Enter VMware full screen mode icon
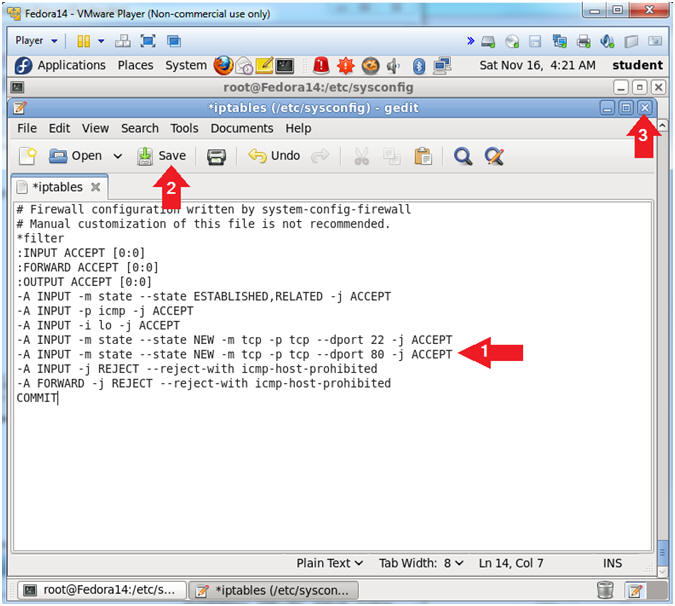This screenshot has height=606, width=675. click(x=148, y=41)
